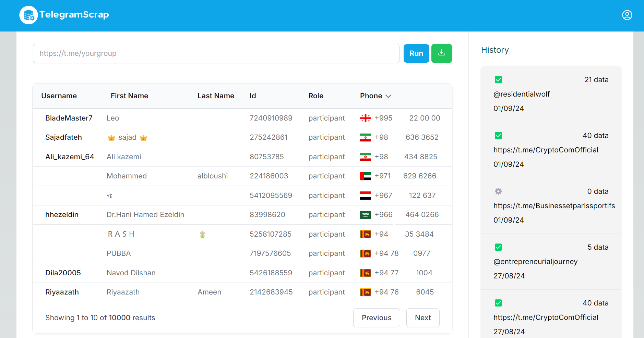Click the History panel heading
This screenshot has width=644, height=338.
495,50
